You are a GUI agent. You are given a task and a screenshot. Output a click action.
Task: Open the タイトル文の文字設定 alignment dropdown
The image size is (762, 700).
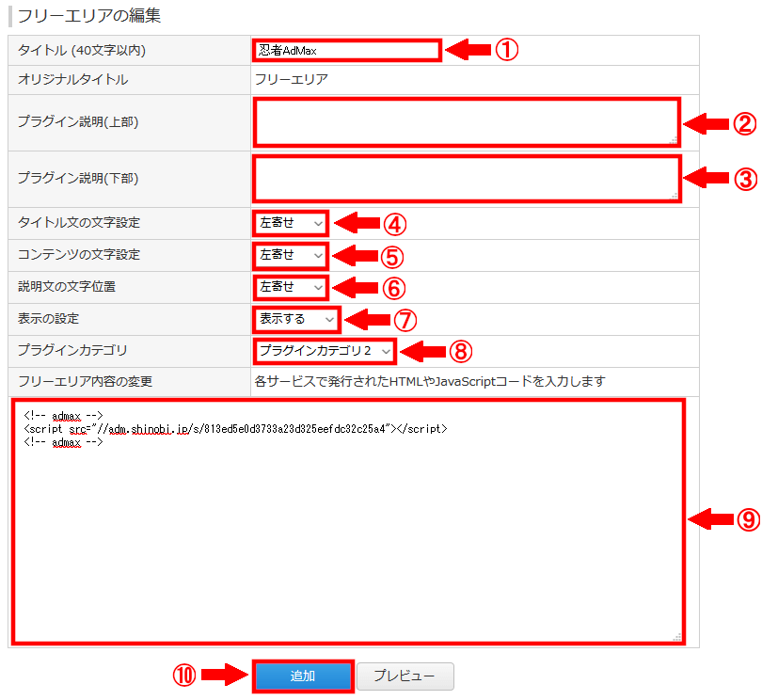click(291, 223)
